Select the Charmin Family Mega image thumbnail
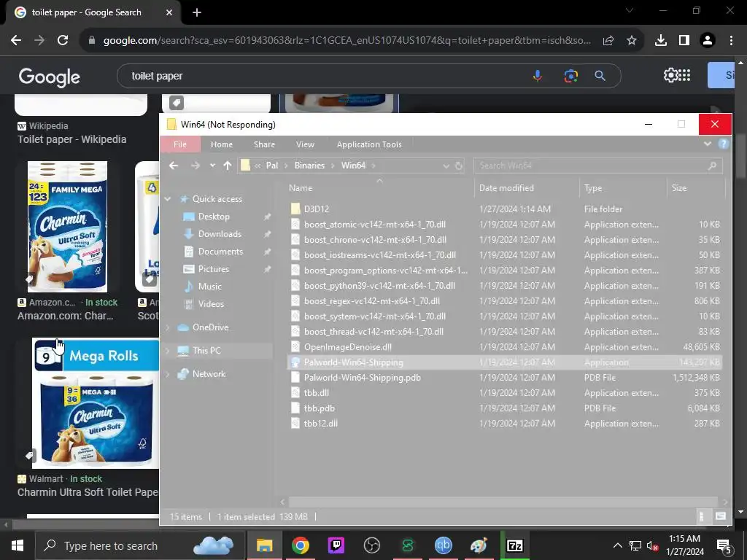This screenshot has width=747, height=560. point(67,227)
